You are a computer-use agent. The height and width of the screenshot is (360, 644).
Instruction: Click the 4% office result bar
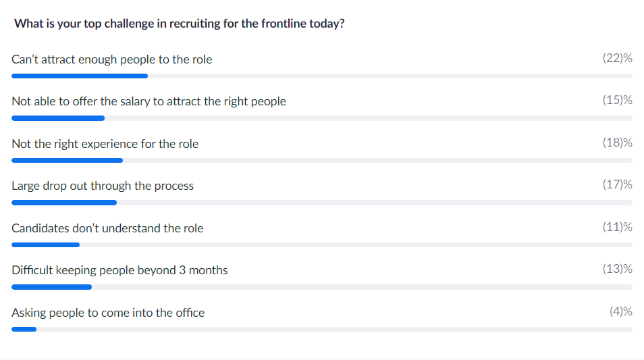tap(322, 329)
